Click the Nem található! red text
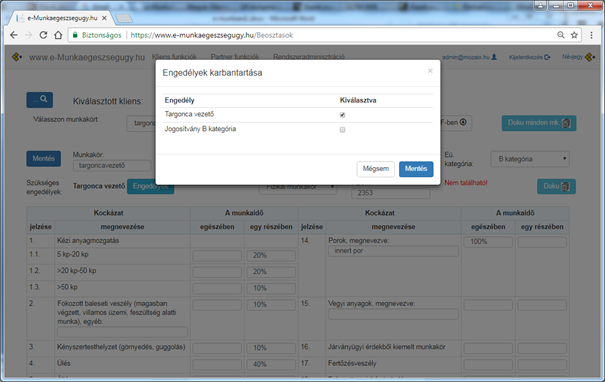The image size is (605, 382). [x=466, y=183]
